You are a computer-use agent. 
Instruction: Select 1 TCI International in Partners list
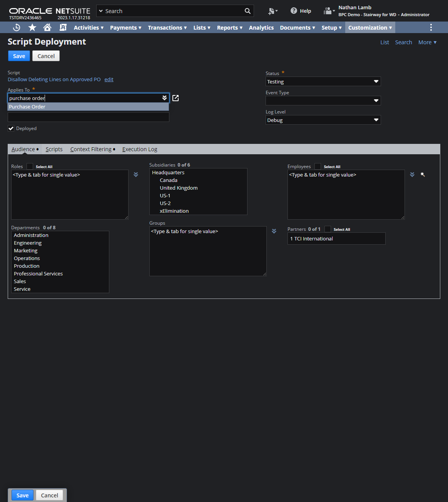click(336, 238)
